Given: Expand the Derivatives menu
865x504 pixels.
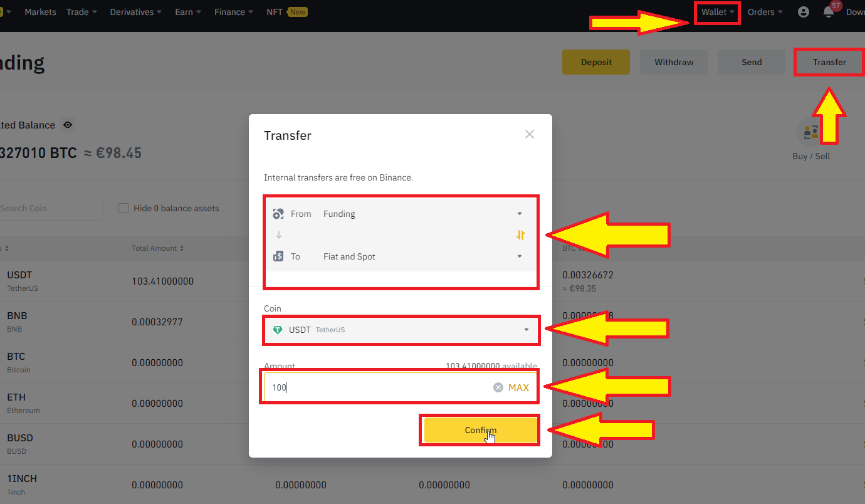Looking at the screenshot, I should click(136, 12).
